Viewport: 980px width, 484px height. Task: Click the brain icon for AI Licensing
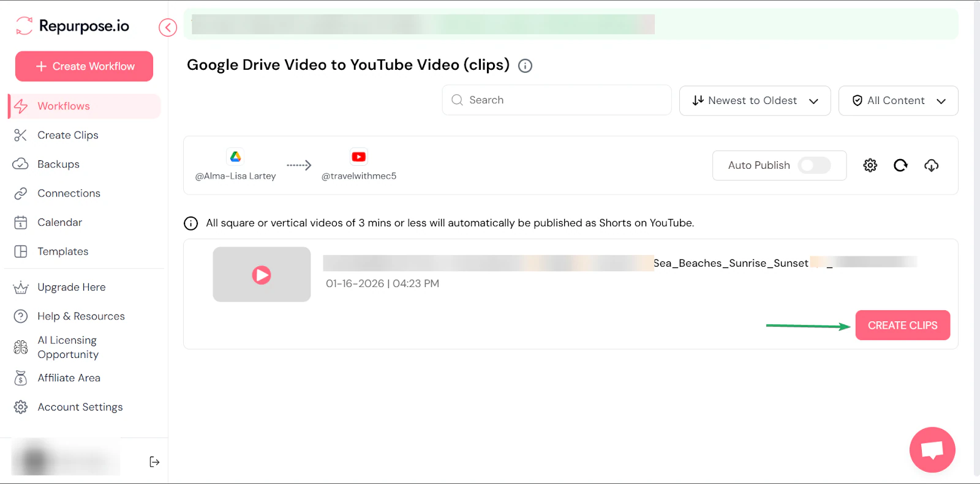click(x=21, y=347)
